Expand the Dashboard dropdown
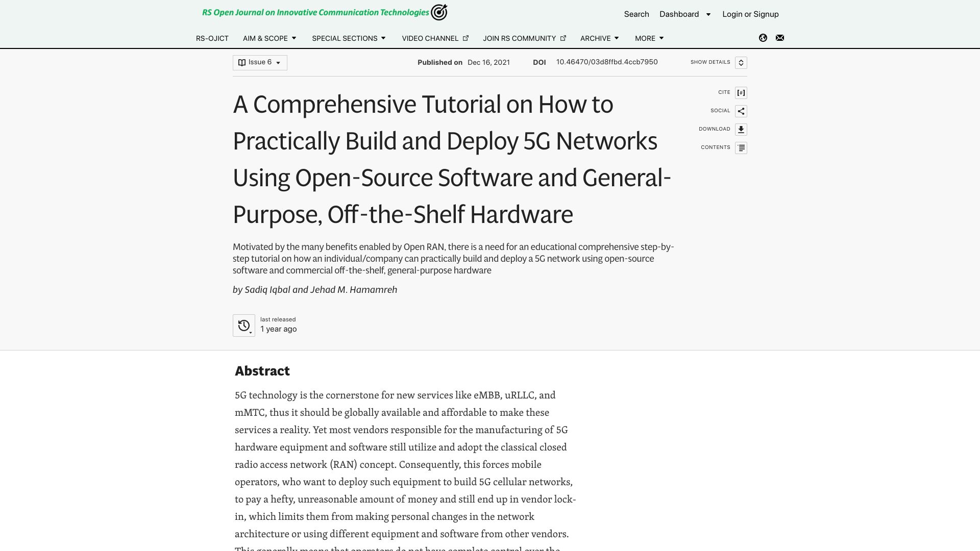The image size is (980, 551). coord(685,14)
